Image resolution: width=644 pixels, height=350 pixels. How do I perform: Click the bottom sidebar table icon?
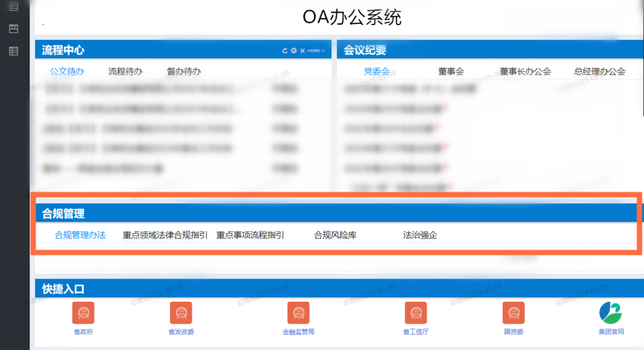(13, 51)
